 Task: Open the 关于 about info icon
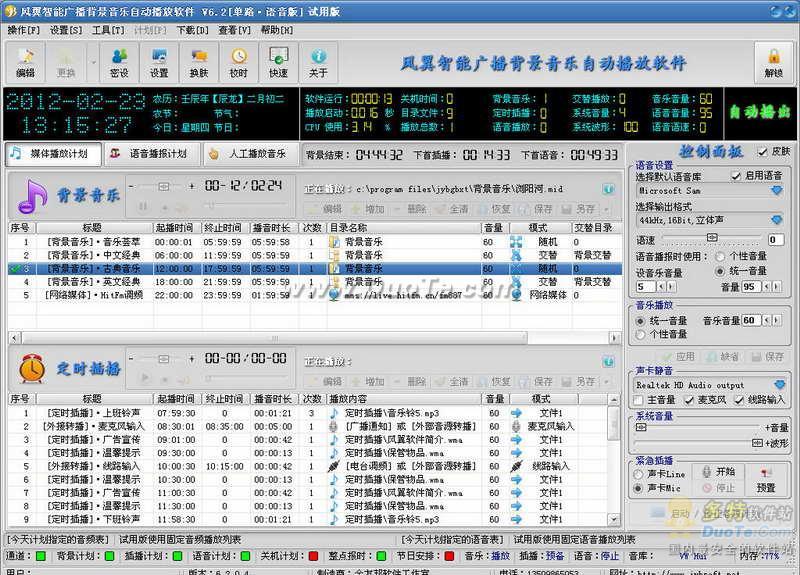click(x=318, y=63)
